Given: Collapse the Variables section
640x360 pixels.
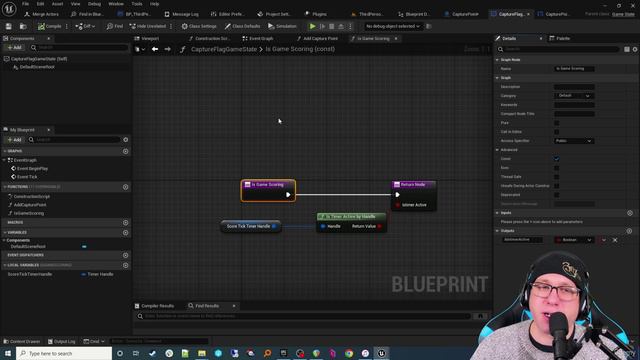Looking at the screenshot, I should click(4, 232).
